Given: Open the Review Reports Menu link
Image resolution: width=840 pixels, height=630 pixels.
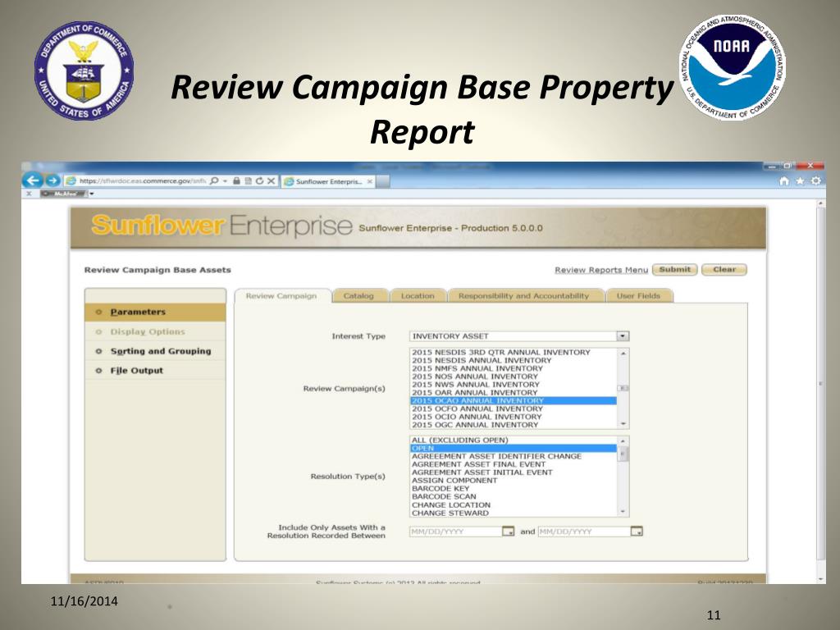Looking at the screenshot, I should point(601,270).
